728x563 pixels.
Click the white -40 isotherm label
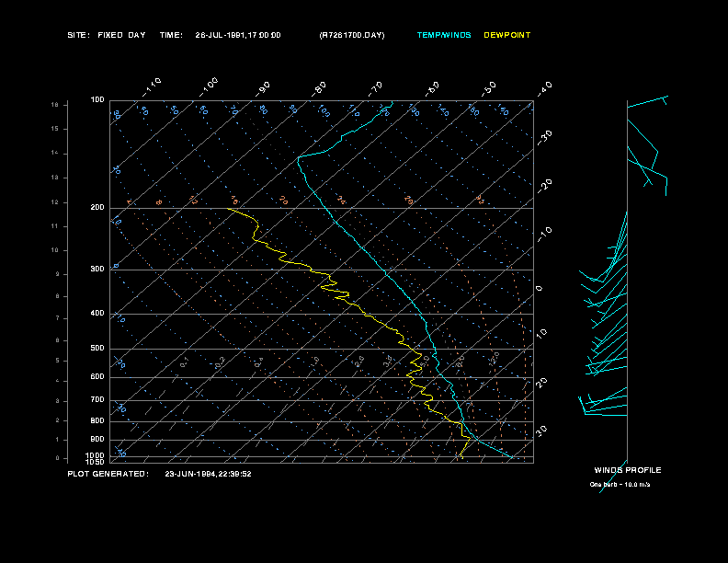pyautogui.click(x=545, y=88)
